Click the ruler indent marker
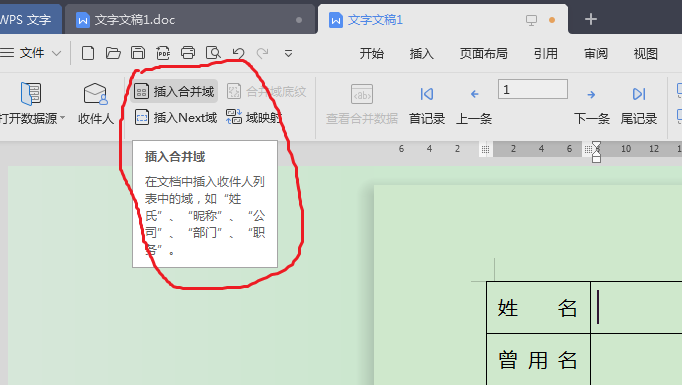 point(596,151)
